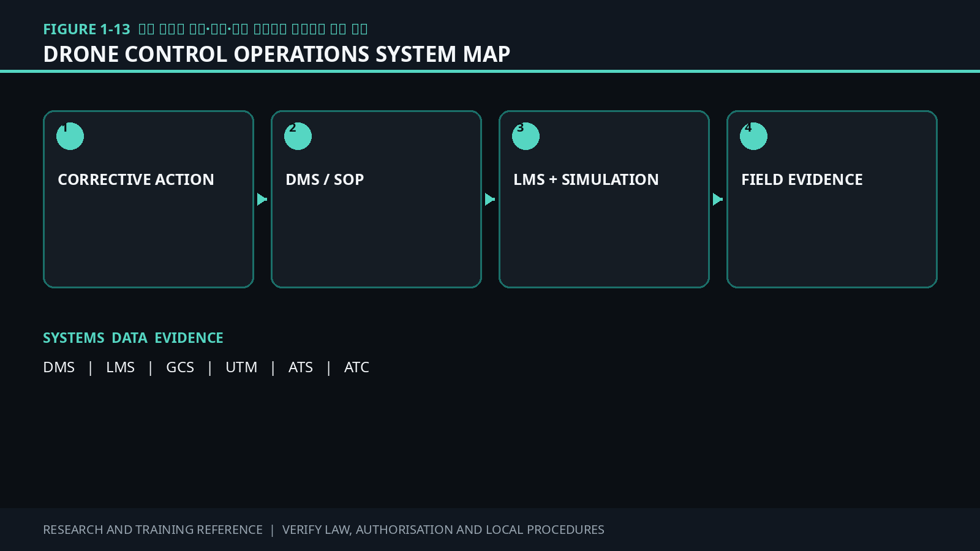Select the LMS + SIMULATION card title
Image resolution: width=980 pixels, height=551 pixels.
[586, 179]
